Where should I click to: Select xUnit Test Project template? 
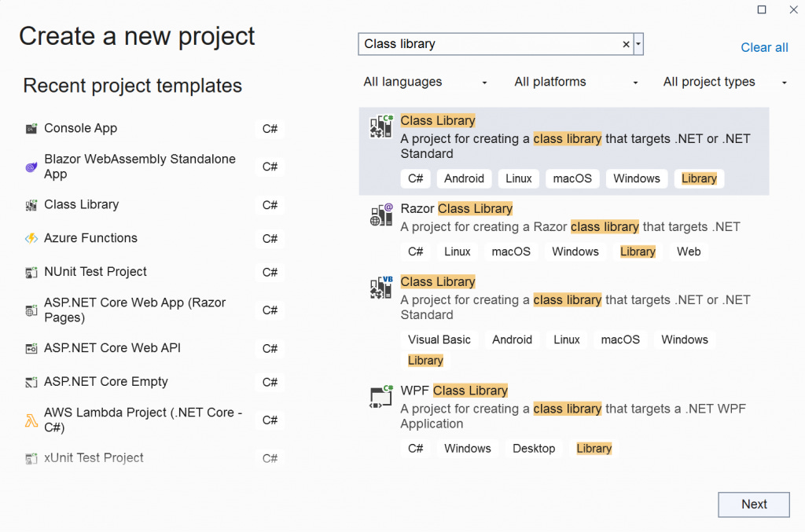pyautogui.click(x=94, y=458)
